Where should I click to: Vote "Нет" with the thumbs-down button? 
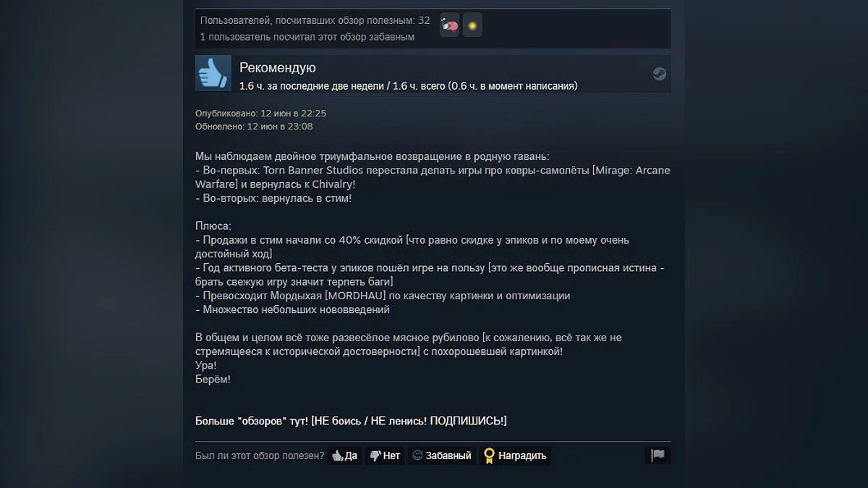pyautogui.click(x=384, y=455)
